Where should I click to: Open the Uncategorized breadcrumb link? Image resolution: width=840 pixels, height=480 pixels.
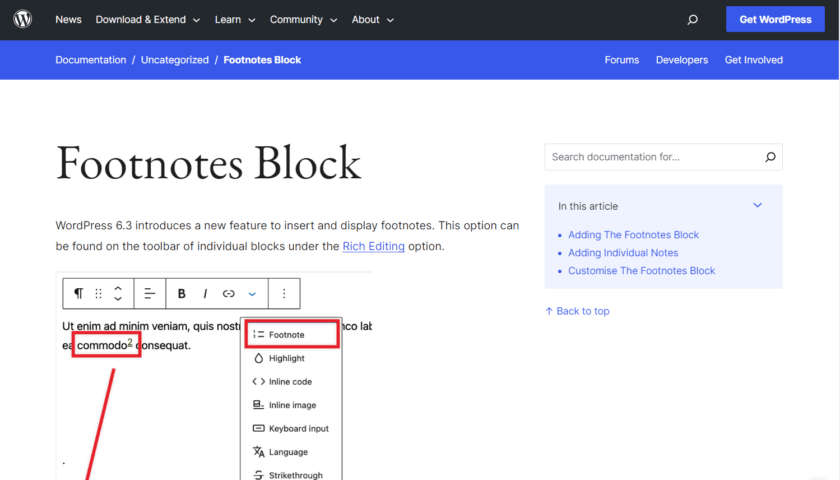tap(175, 60)
